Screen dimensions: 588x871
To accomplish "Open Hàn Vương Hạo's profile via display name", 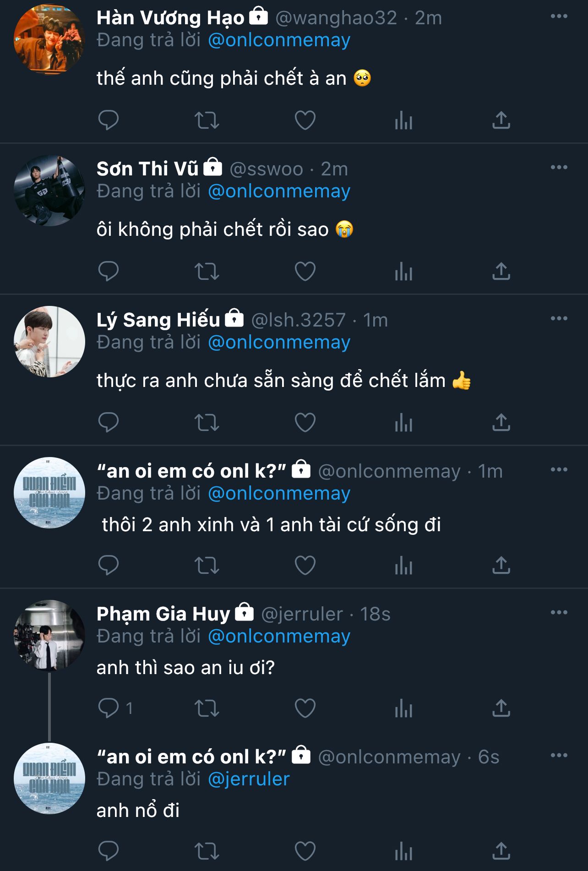I will [x=170, y=18].
